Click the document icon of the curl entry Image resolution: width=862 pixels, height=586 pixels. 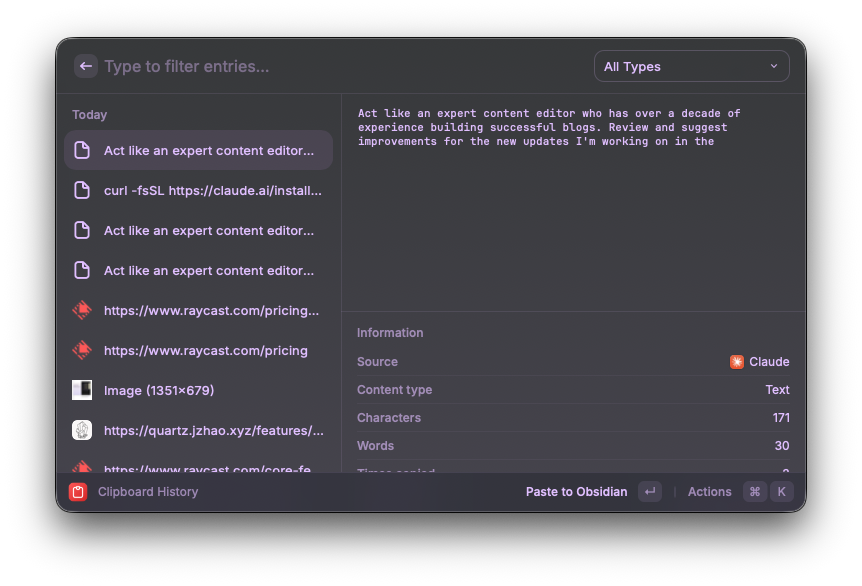point(82,190)
